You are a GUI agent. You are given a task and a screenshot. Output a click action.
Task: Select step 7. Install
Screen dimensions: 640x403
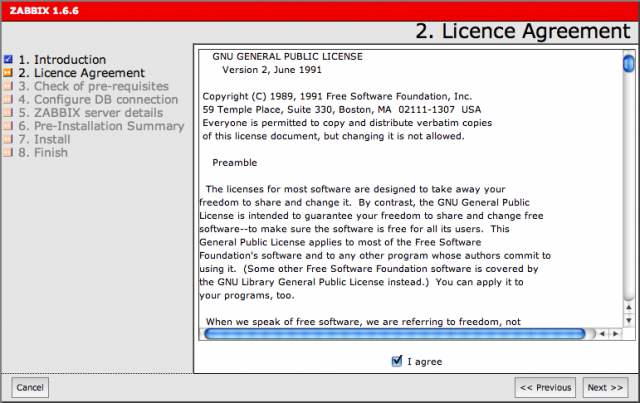[x=44, y=139]
